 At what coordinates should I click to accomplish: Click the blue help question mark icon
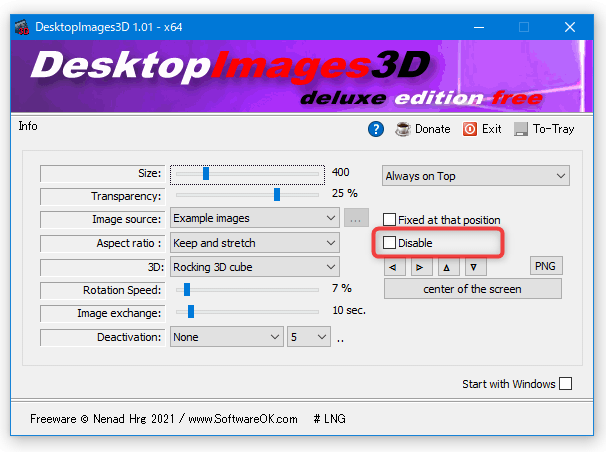376,129
